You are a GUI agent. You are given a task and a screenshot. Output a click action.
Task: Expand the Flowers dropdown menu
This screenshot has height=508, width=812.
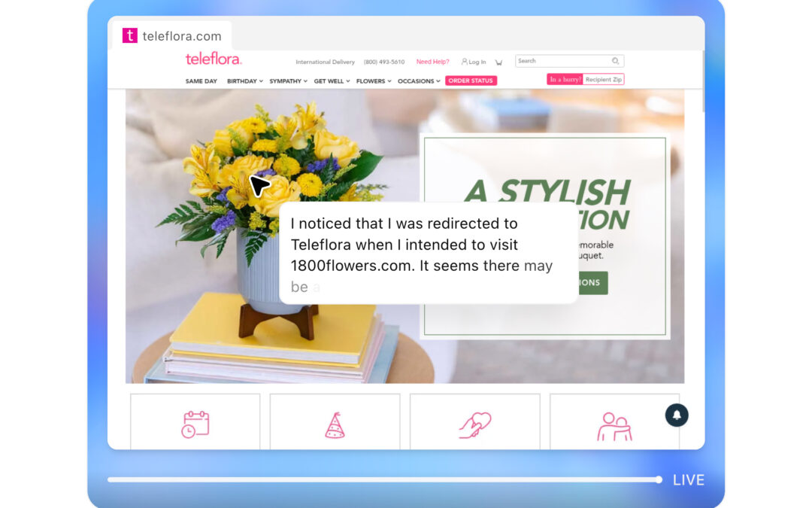click(374, 81)
